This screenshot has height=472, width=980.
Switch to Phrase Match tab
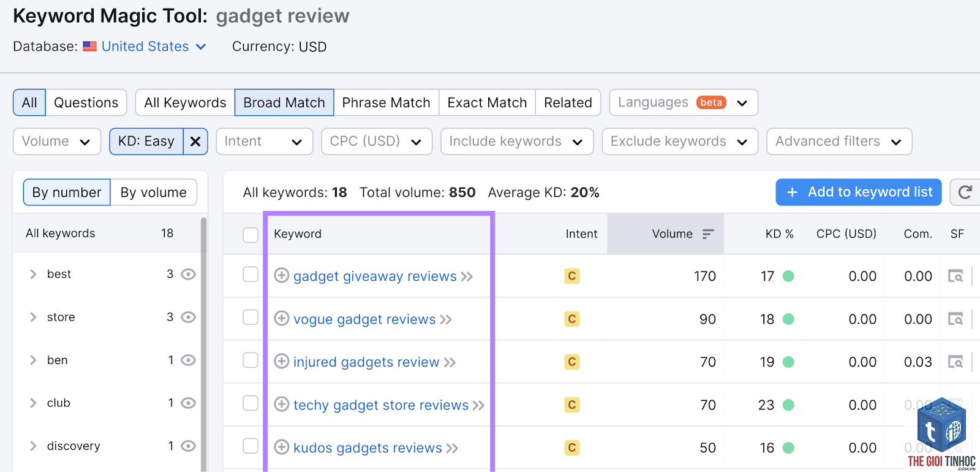pyautogui.click(x=386, y=102)
